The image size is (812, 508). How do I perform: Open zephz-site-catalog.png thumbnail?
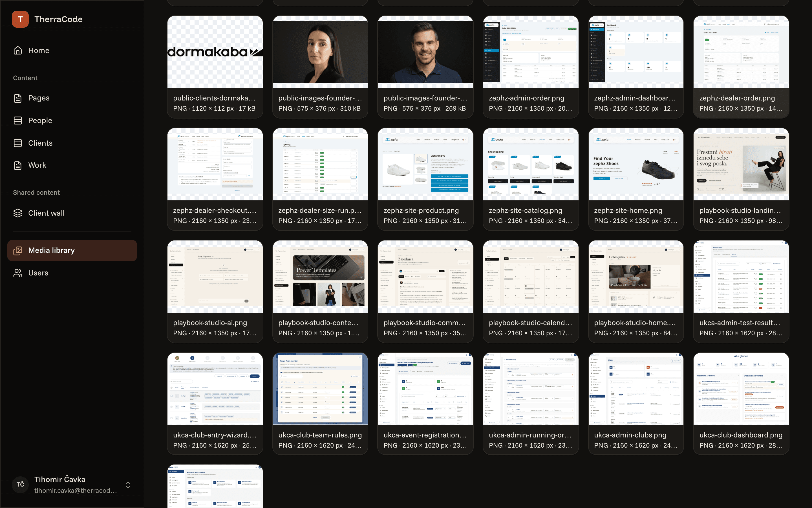[x=531, y=164]
